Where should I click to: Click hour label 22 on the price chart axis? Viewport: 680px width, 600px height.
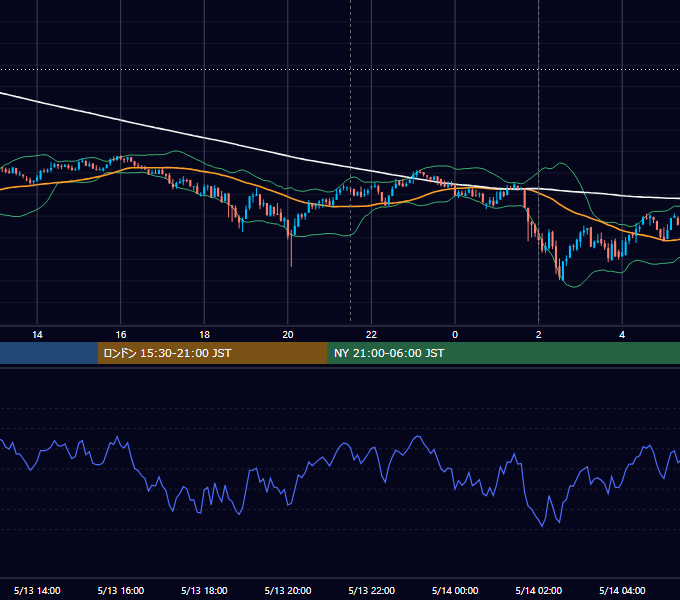[372, 335]
